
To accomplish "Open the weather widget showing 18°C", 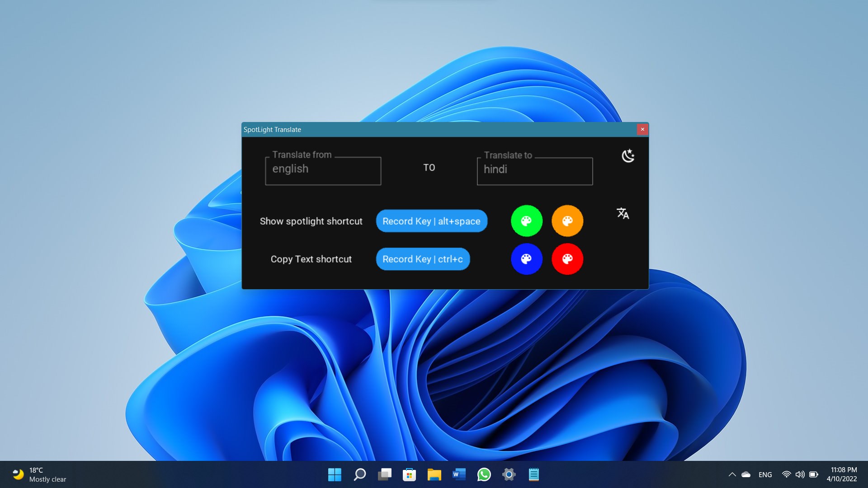I will click(39, 474).
